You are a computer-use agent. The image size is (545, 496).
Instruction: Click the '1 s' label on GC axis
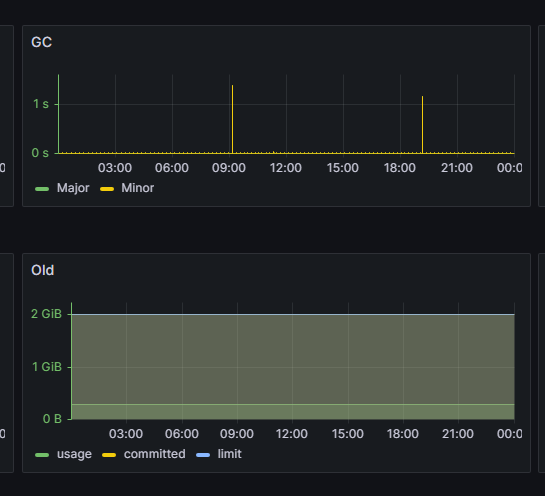click(x=41, y=104)
